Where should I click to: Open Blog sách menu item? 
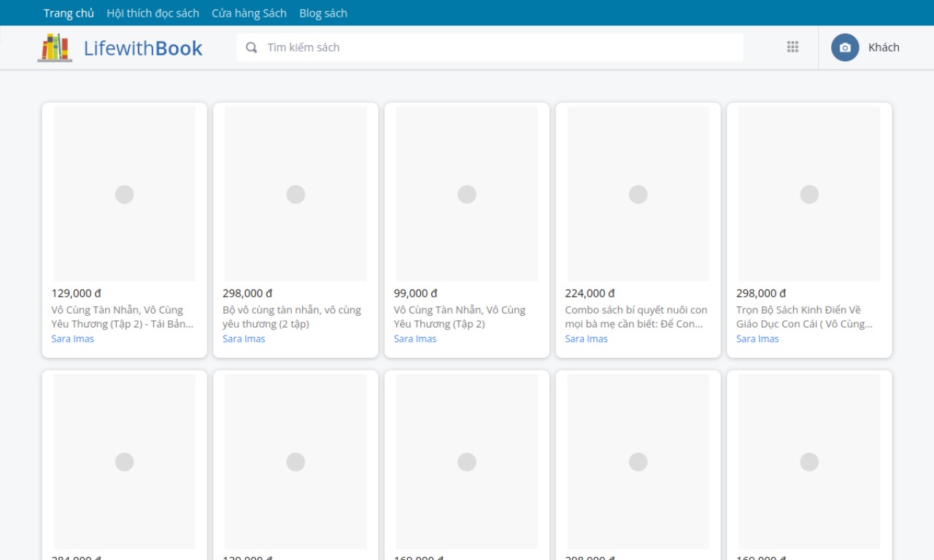[323, 13]
